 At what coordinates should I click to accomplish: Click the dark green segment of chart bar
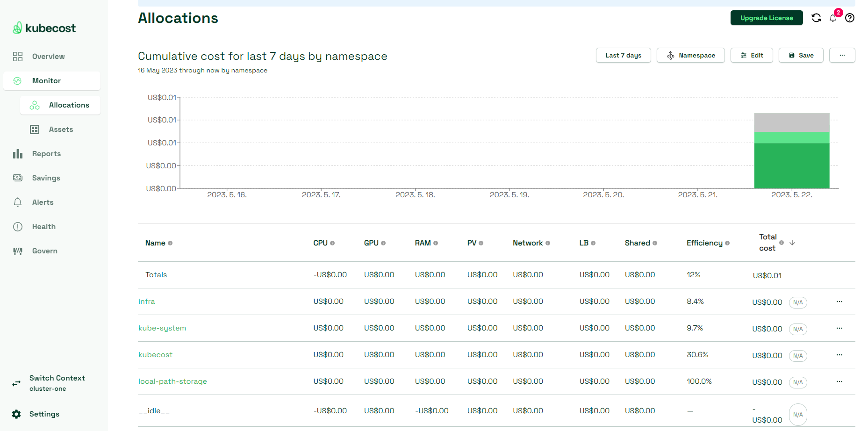(x=792, y=165)
